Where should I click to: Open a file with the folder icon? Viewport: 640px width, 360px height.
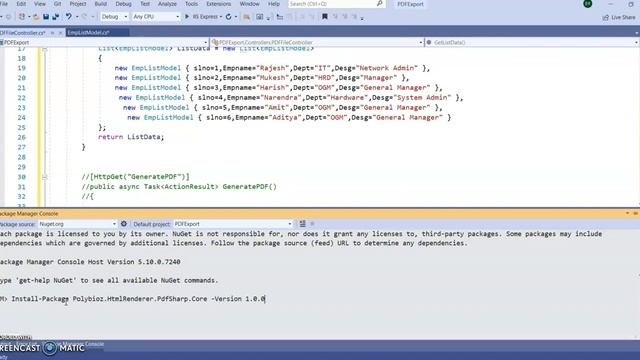pos(36,17)
